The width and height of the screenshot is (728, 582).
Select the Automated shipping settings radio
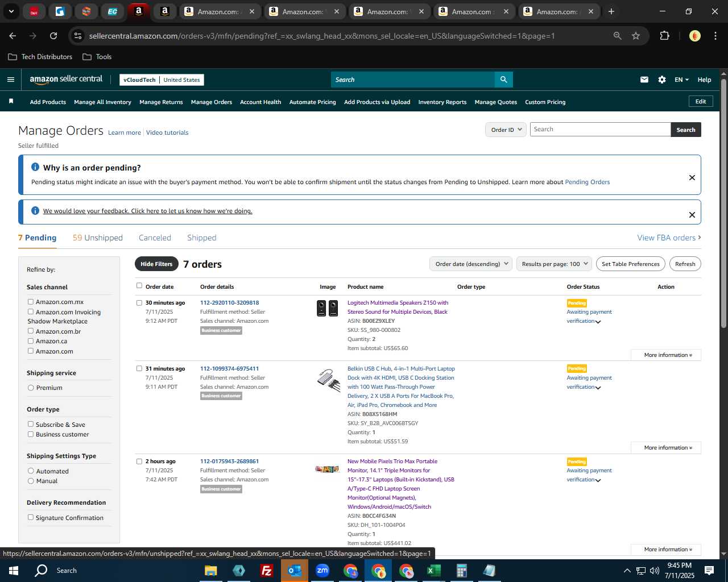click(31, 471)
